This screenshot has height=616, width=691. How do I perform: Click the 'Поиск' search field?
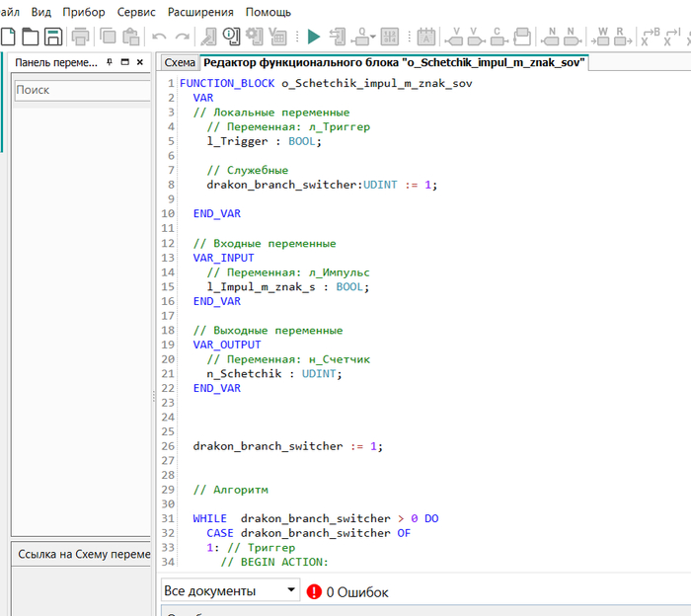point(79,90)
